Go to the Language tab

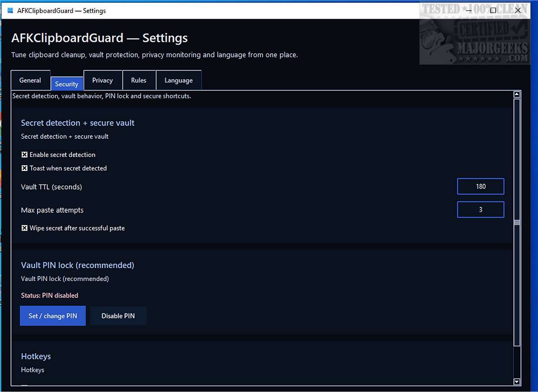point(179,80)
